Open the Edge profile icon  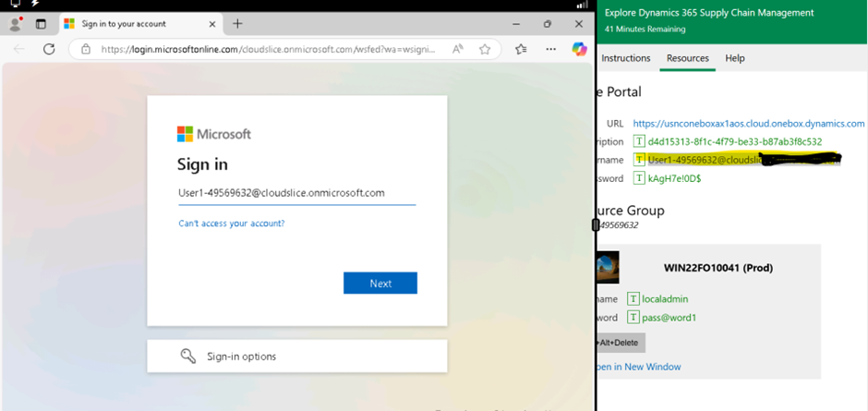15,24
